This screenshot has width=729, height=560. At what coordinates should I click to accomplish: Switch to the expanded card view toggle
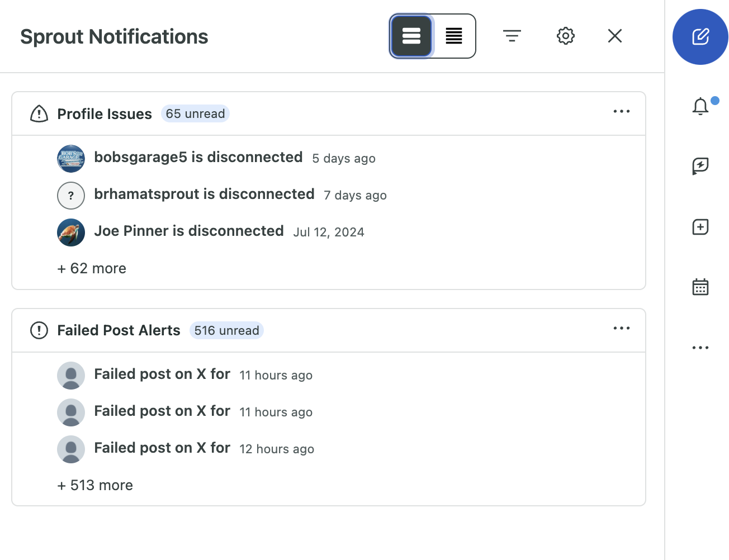click(411, 36)
